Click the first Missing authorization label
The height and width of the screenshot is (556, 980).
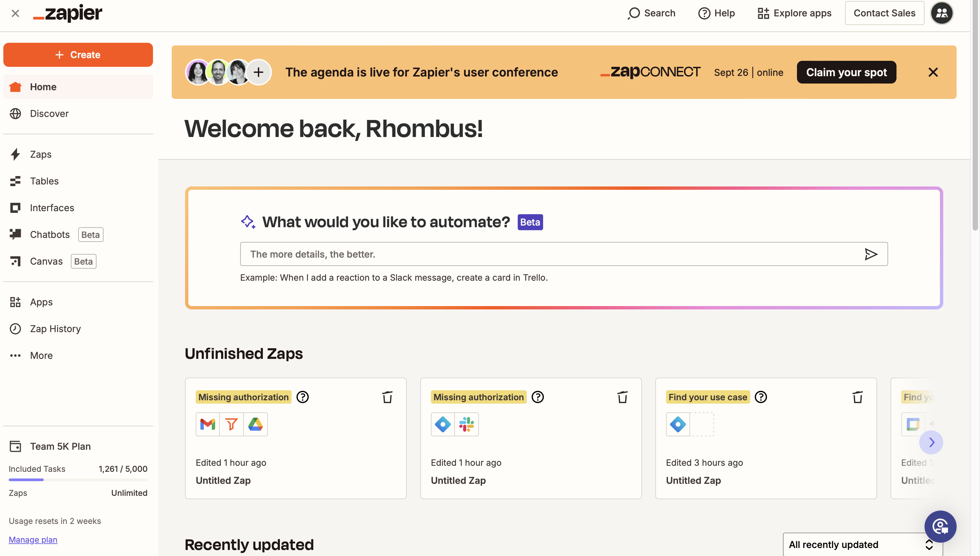[243, 397]
